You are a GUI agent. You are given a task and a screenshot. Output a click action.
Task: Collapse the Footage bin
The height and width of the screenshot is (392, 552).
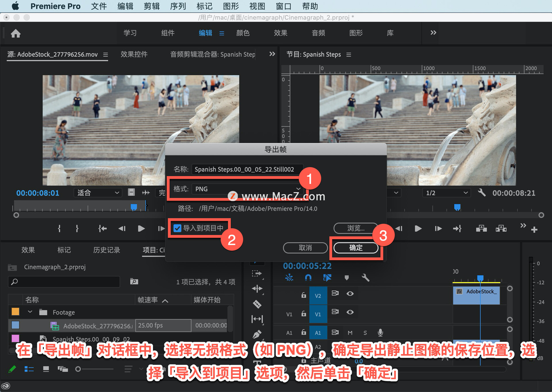30,312
